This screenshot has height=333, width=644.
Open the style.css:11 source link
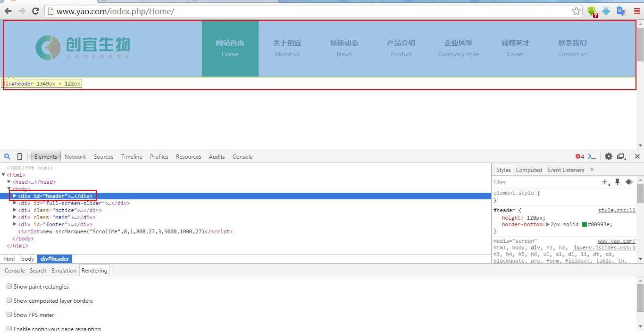click(617, 211)
